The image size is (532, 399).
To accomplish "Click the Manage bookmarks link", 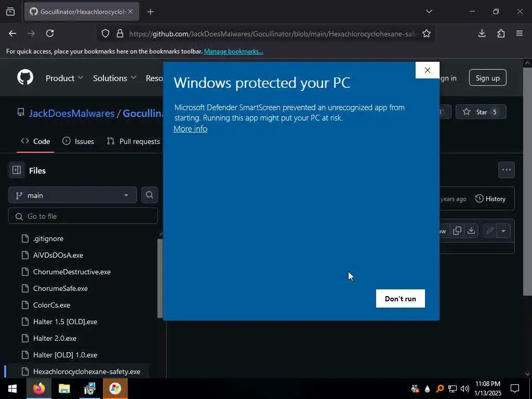I will click(233, 51).
